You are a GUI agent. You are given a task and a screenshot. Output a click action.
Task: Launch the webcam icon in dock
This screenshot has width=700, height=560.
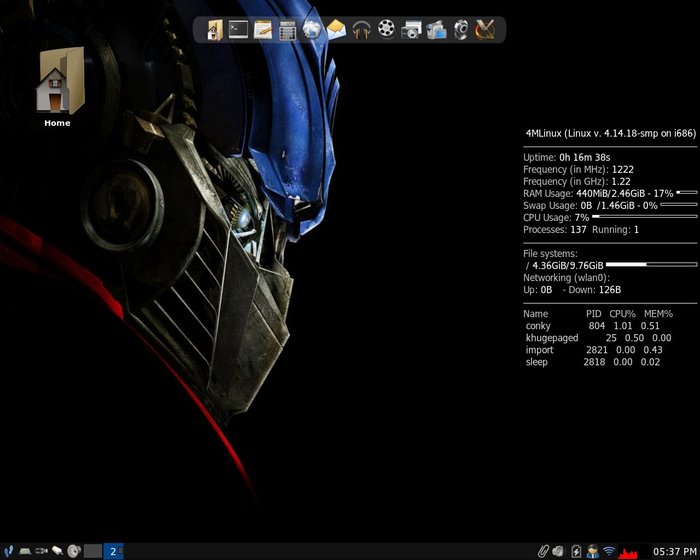(x=461, y=30)
